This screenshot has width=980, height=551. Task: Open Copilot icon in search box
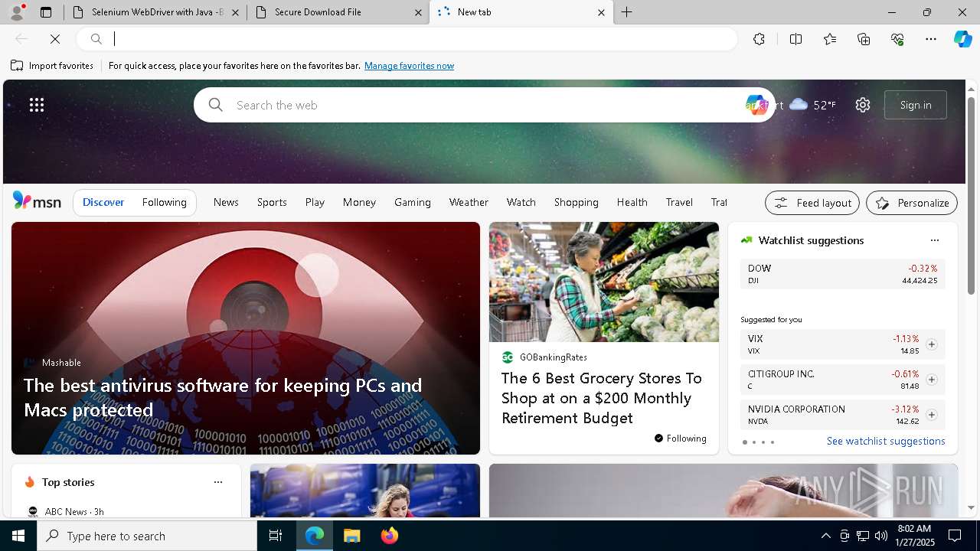(x=756, y=105)
